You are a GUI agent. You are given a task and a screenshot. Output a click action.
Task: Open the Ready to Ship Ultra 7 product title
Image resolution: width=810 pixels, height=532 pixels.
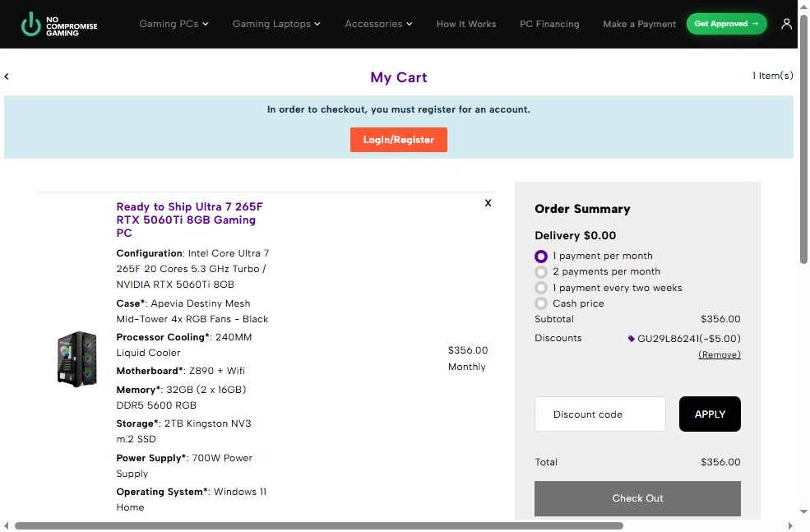[x=190, y=220]
